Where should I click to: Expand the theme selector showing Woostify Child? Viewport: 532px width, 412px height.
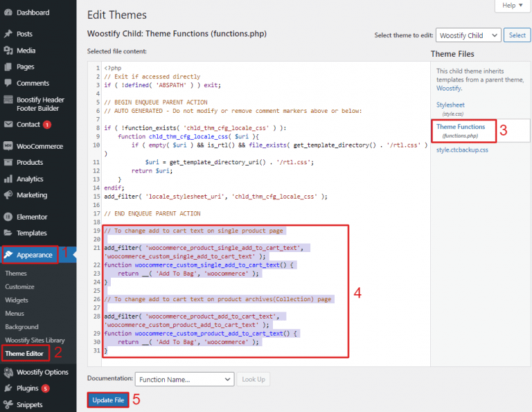[468, 35]
